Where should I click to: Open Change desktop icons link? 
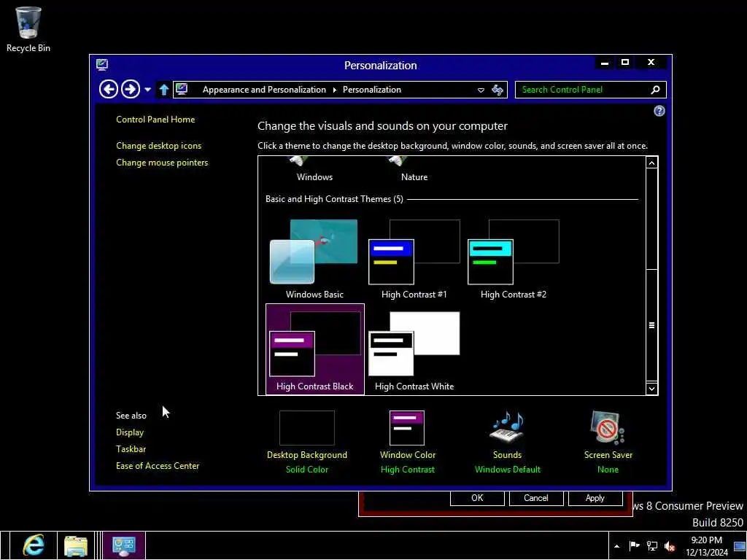point(158,146)
